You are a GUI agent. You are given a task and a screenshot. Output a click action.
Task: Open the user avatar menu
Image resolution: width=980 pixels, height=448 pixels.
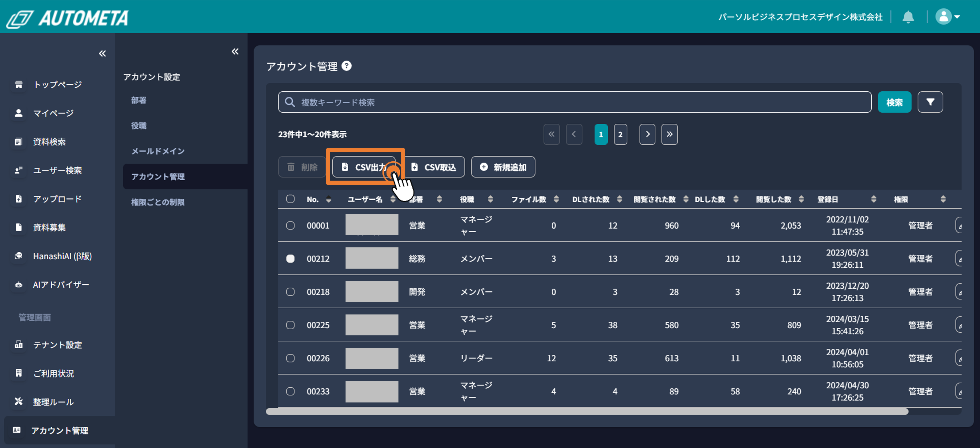(x=948, y=17)
